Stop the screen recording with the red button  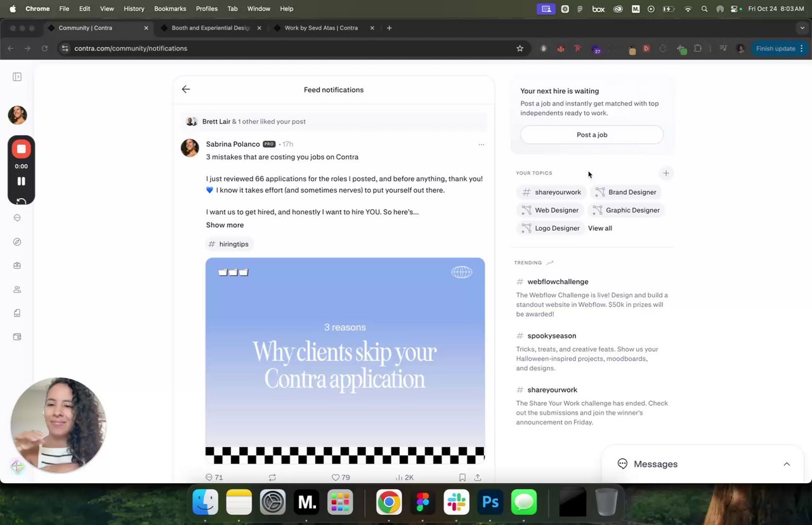[21, 149]
